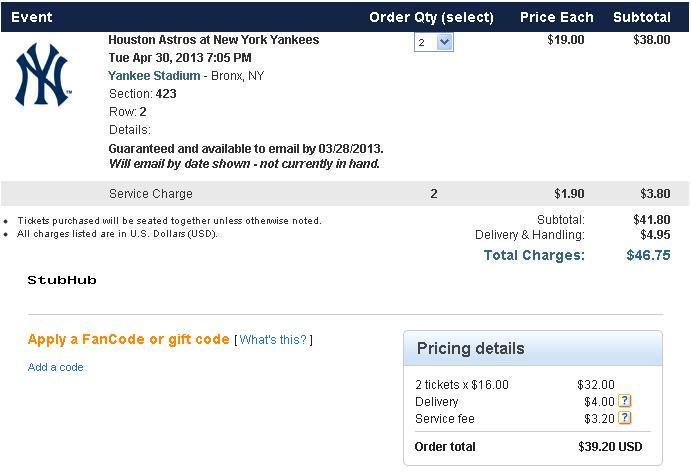
Task: Click the New York Yankees logo
Action: [43, 75]
